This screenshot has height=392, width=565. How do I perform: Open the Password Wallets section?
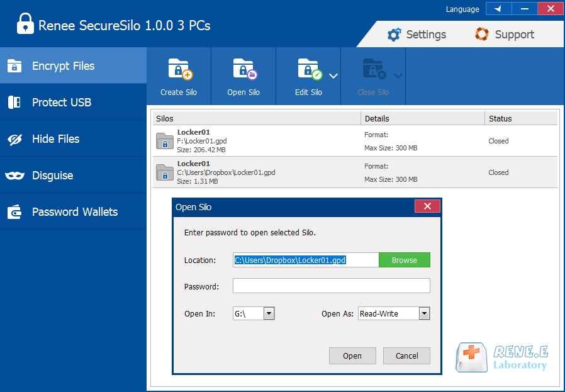pos(73,212)
